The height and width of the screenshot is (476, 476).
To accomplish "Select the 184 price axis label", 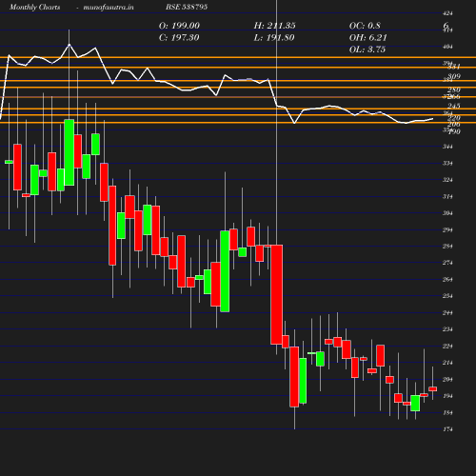I will point(447,412).
